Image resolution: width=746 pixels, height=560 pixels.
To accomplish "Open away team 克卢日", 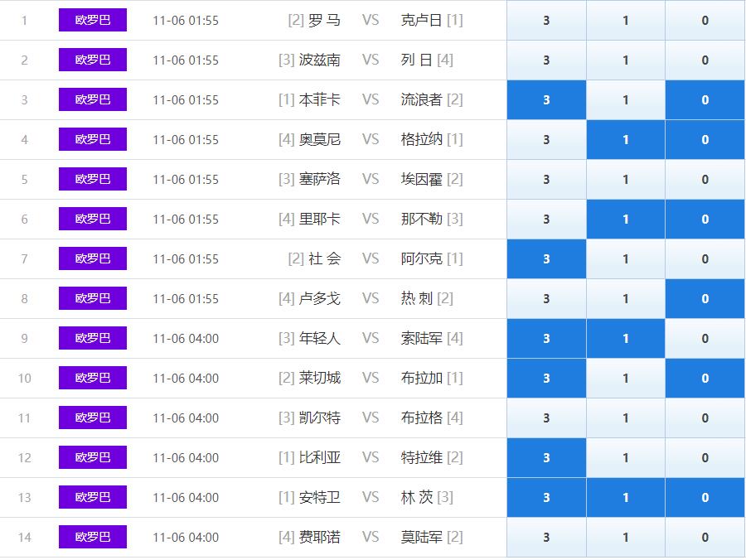I will [422, 21].
